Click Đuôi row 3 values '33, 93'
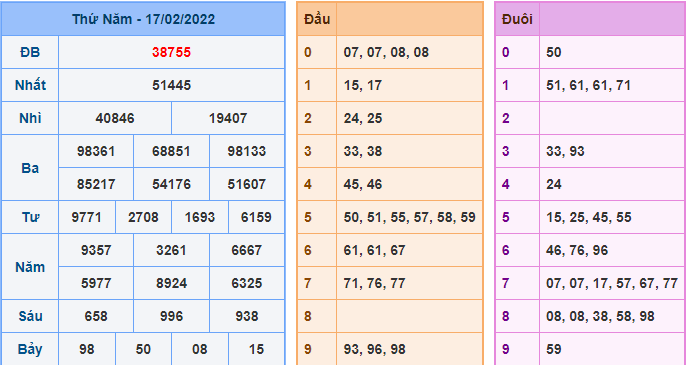Viewport: 686px width, 365px height. tap(565, 151)
